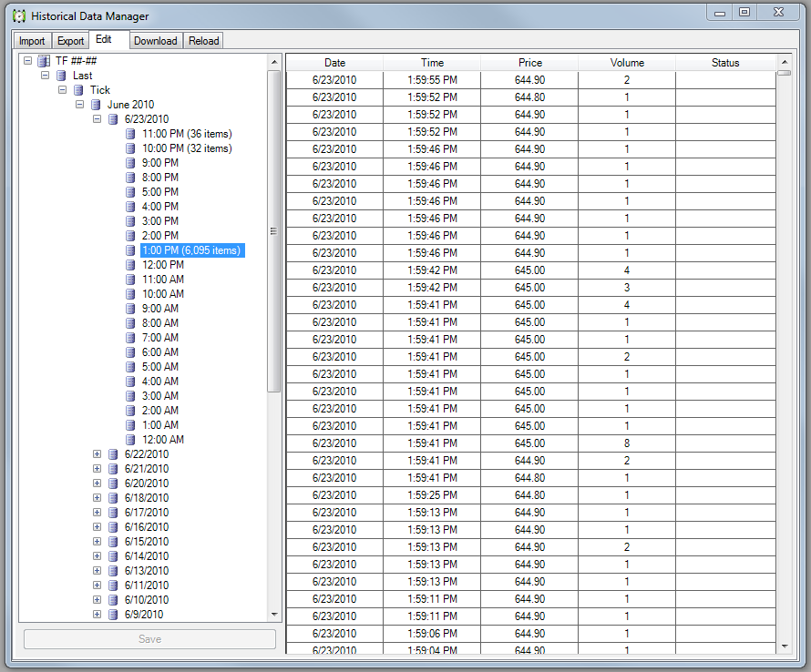
Task: Click the icon beside 1:00 PM (6,095 items)
Action: pos(131,250)
